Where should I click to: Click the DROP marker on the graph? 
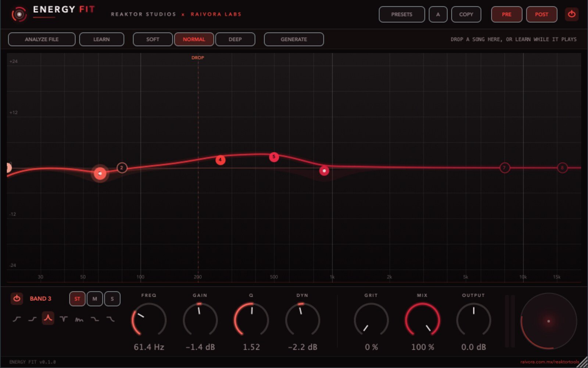tap(198, 58)
